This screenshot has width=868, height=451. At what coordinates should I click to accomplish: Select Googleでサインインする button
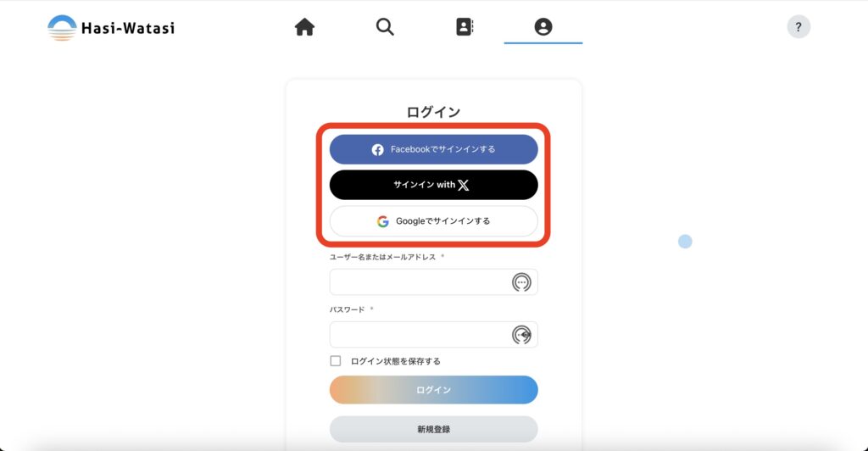pyautogui.click(x=433, y=221)
